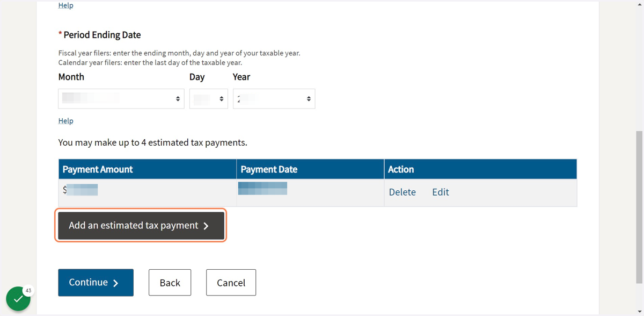Screen dimensions: 644x316
Task: Click the scrollbar down arrow
Action: pyautogui.click(x=639, y=312)
